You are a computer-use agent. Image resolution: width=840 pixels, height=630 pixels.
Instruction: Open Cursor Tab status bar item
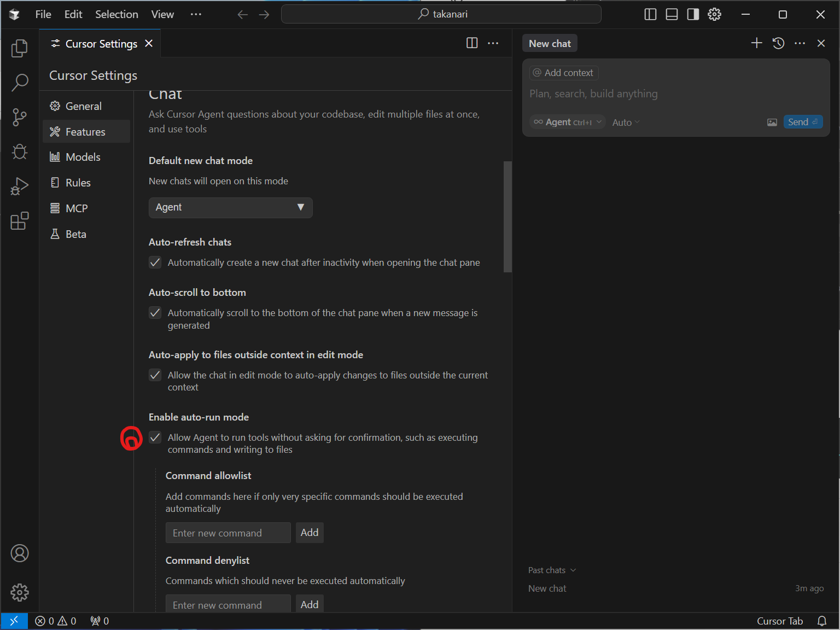click(x=780, y=621)
